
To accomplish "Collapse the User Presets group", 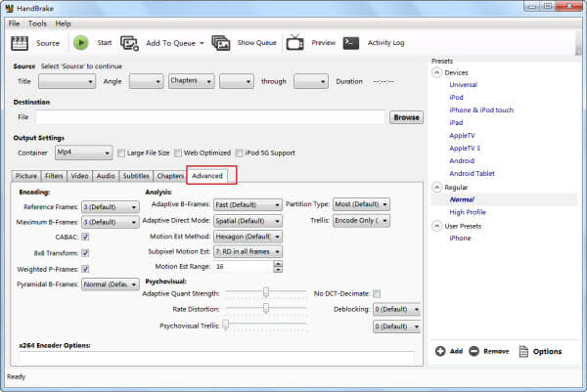I will coord(436,226).
